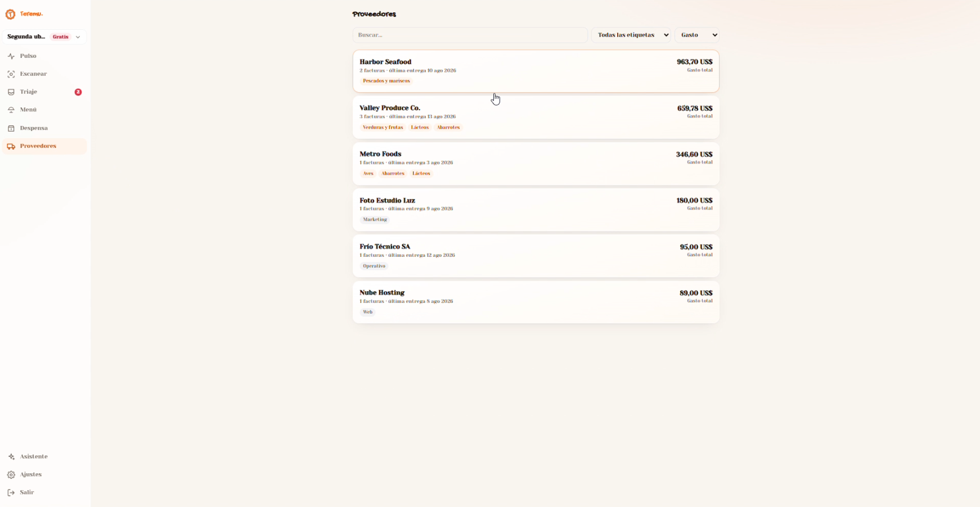The width and height of the screenshot is (980, 507).
Task: Open Triaje inbox icon
Action: point(11,92)
